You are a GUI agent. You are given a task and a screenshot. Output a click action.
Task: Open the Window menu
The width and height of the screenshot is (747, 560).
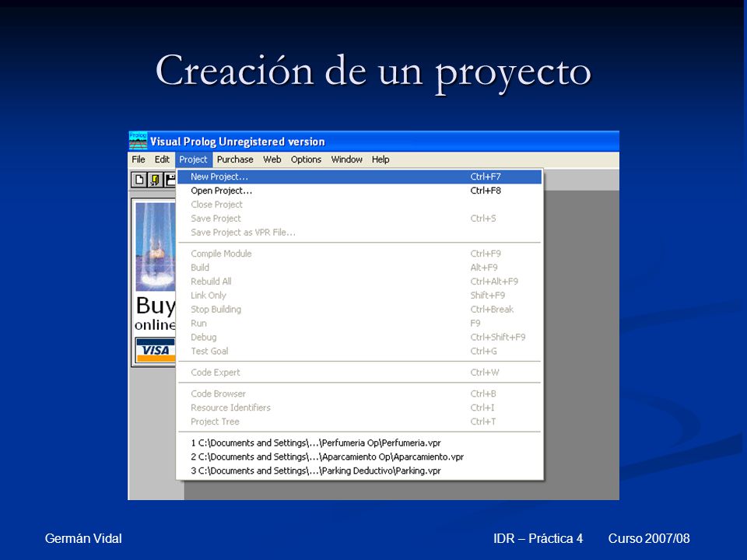pyautogui.click(x=347, y=159)
